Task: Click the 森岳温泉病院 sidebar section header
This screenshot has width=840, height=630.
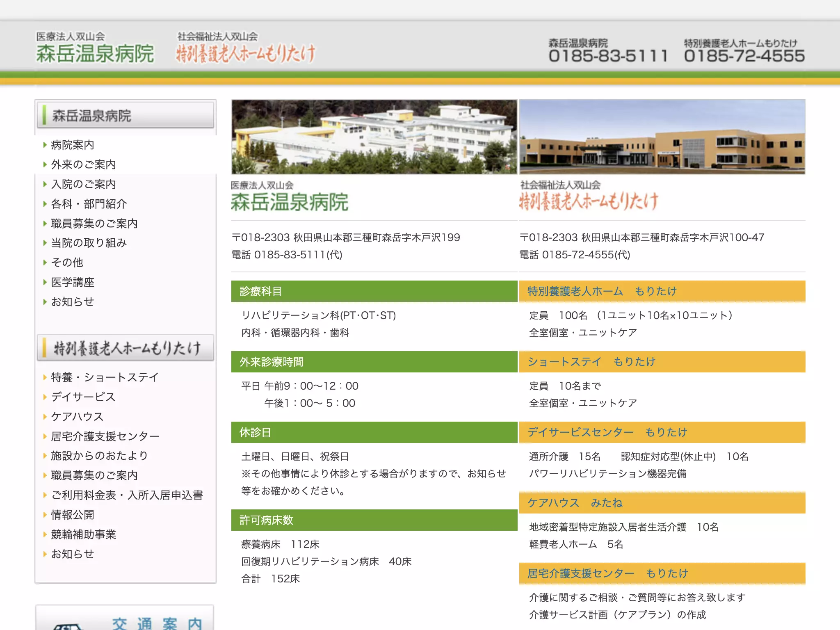Action: tap(126, 116)
